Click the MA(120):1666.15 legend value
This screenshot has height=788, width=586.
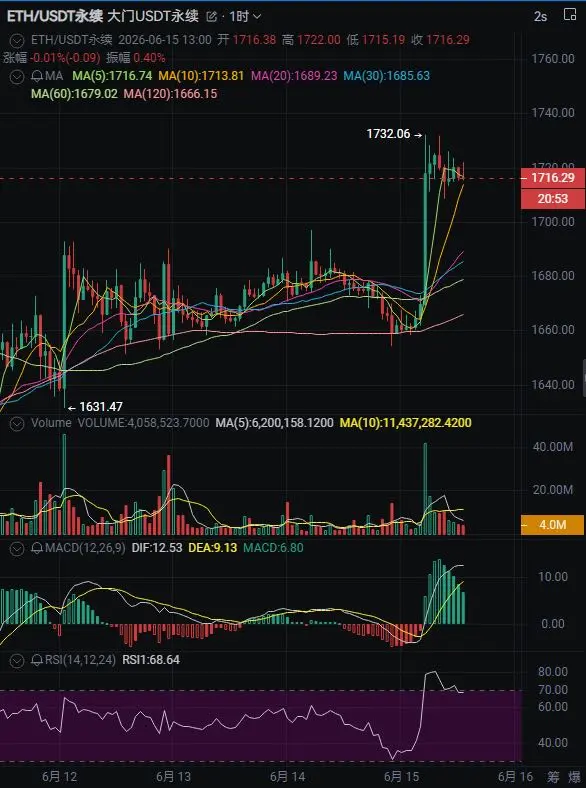170,94
